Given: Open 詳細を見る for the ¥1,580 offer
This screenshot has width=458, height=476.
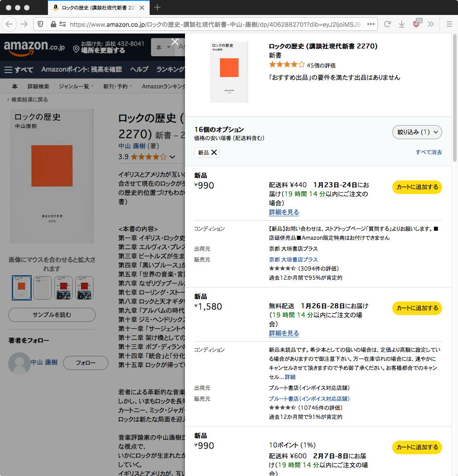Looking at the screenshot, I should pyautogui.click(x=284, y=333).
